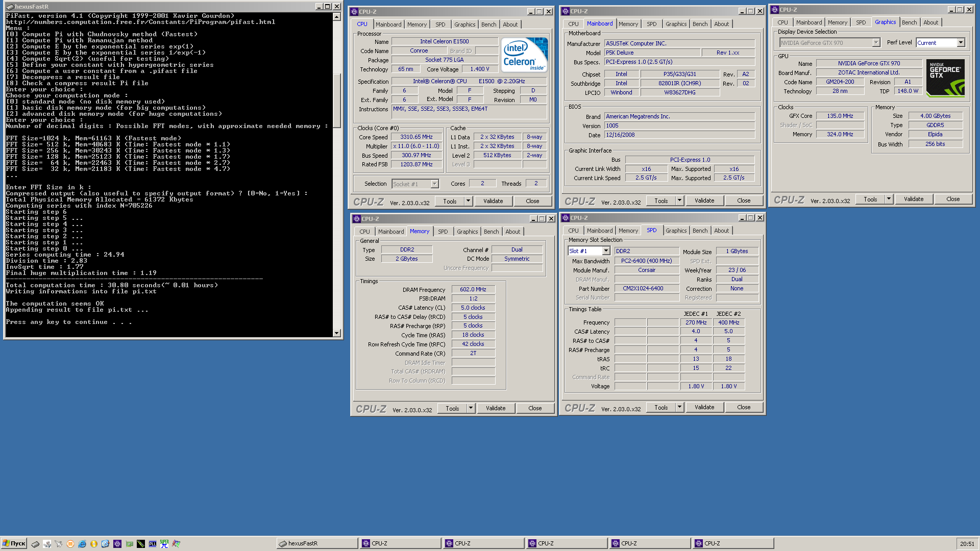
Task: Click the 20:51 system clock
Action: click(x=967, y=544)
